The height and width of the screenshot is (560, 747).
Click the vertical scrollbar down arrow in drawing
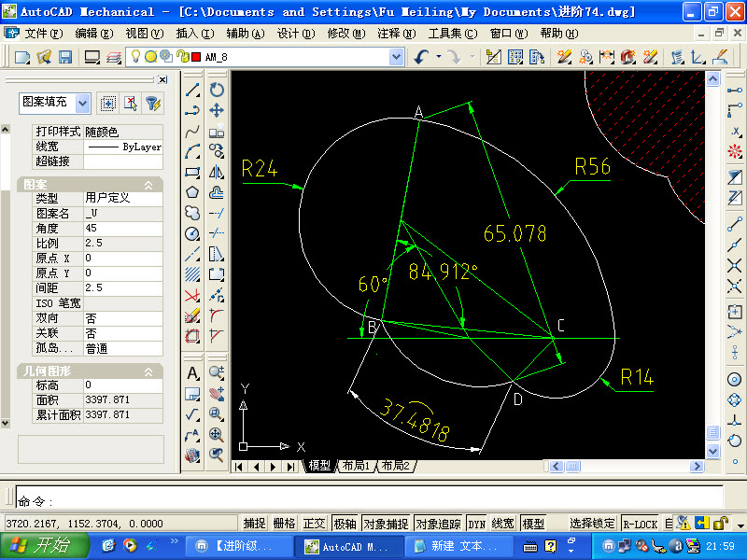coord(712,451)
